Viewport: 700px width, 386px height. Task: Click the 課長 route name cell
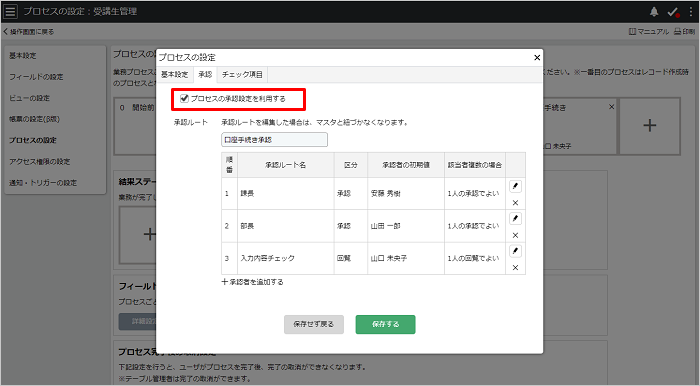pos(285,194)
